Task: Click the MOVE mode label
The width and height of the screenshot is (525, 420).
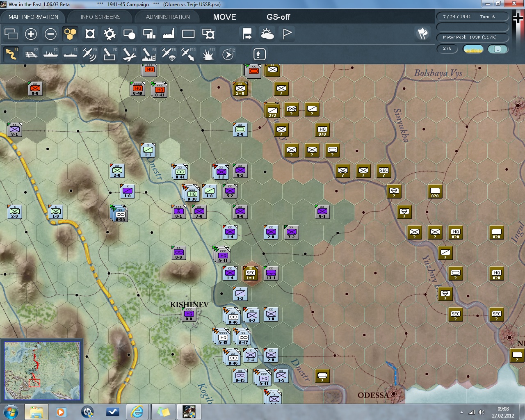Action: pyautogui.click(x=224, y=17)
